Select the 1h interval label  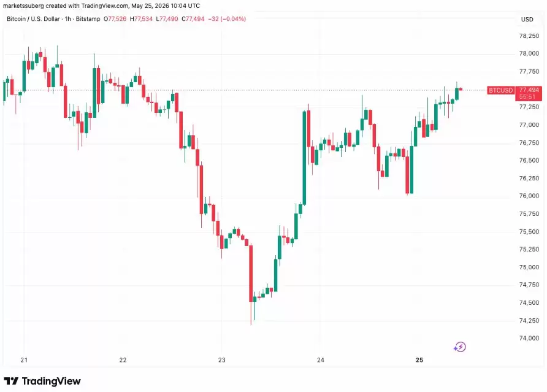tap(67, 19)
